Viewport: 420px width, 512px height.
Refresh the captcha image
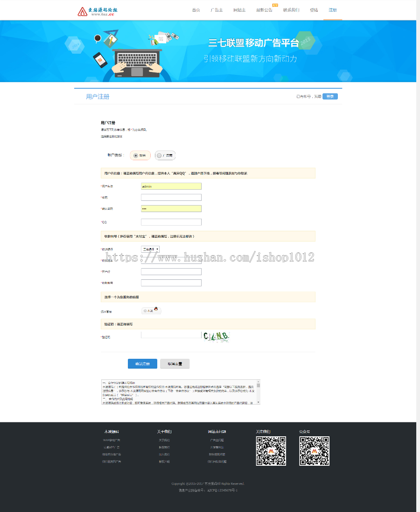[x=217, y=337]
